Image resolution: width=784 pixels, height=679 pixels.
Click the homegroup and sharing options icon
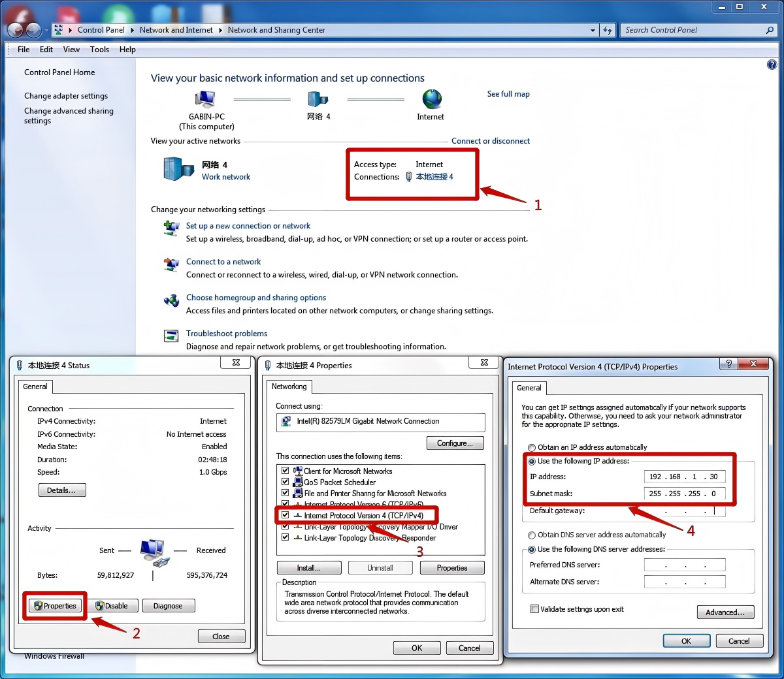point(171,300)
